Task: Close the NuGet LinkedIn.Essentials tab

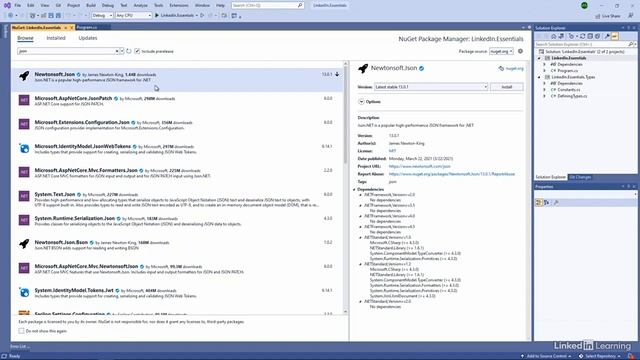Action: point(72,27)
